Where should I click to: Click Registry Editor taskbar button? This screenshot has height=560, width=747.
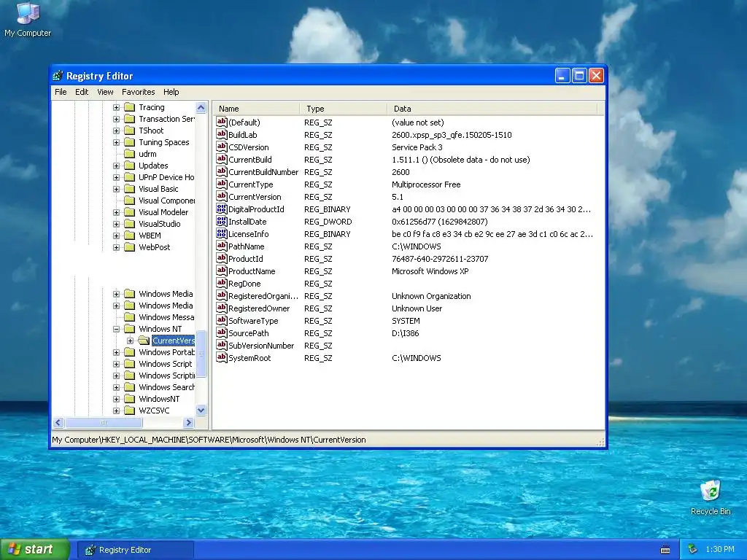click(135, 550)
